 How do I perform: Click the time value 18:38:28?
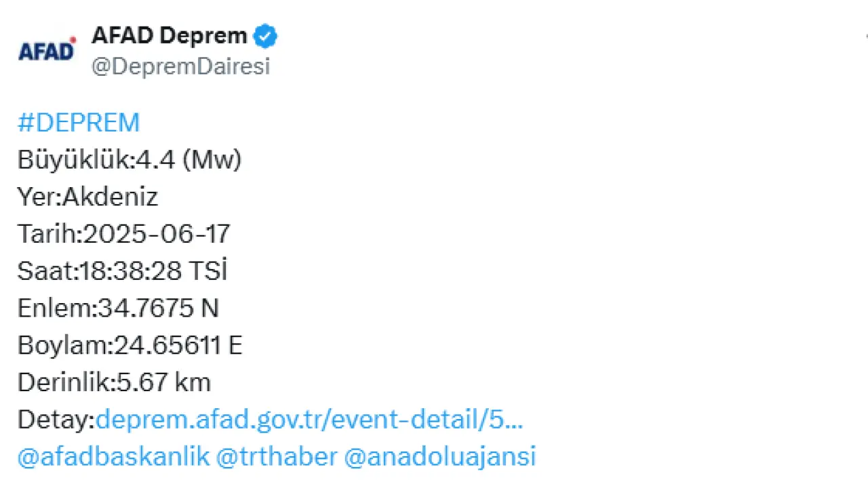[131, 271]
